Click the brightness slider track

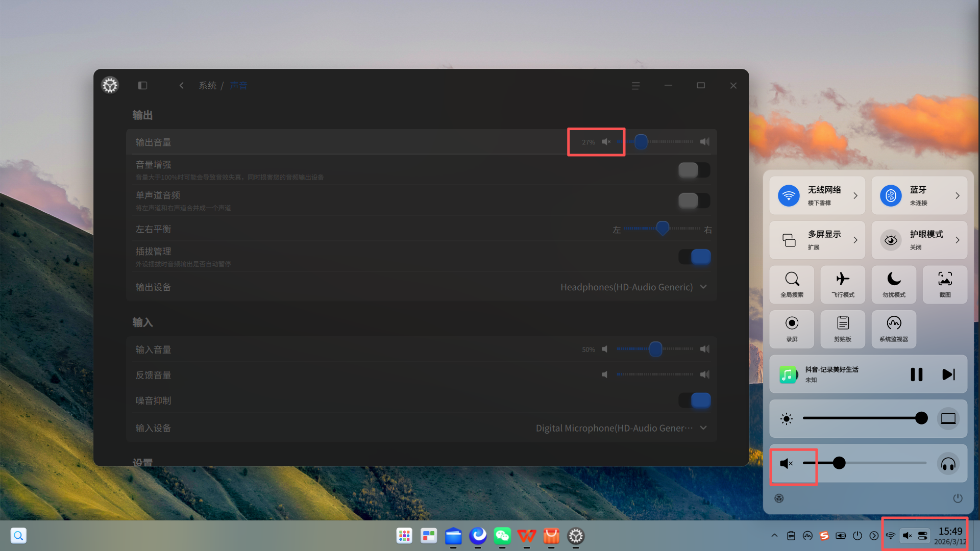click(x=863, y=418)
